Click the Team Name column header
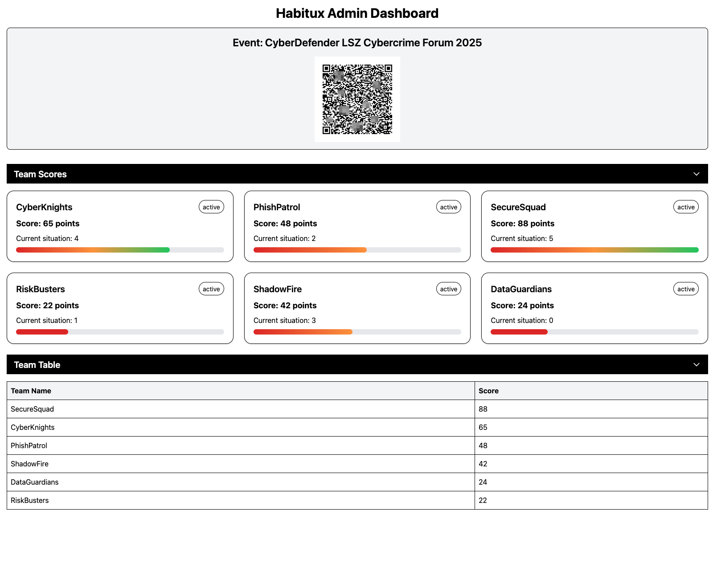This screenshot has width=713, height=588. coord(241,391)
